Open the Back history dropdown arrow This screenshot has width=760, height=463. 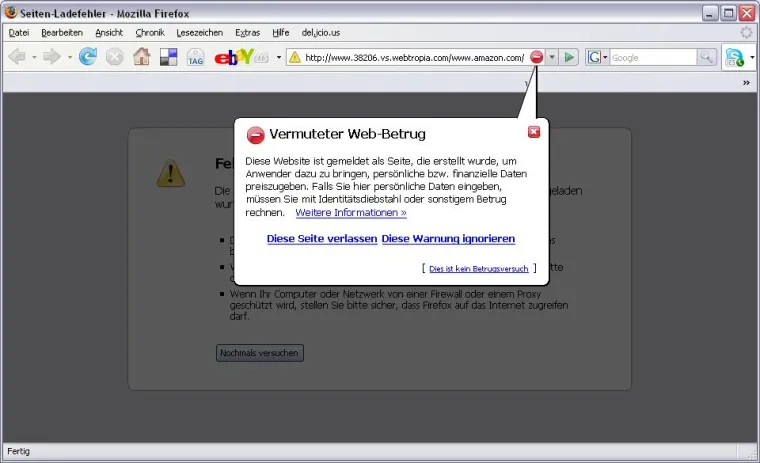(34, 57)
